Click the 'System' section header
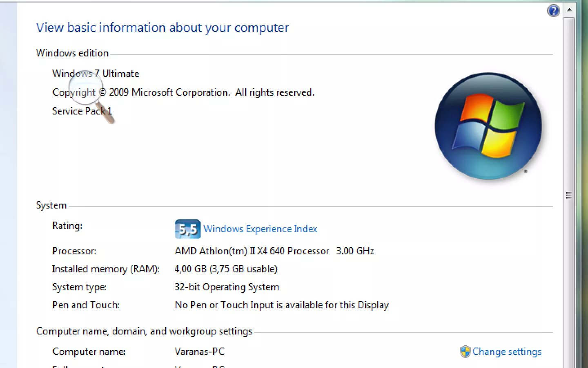 point(51,205)
